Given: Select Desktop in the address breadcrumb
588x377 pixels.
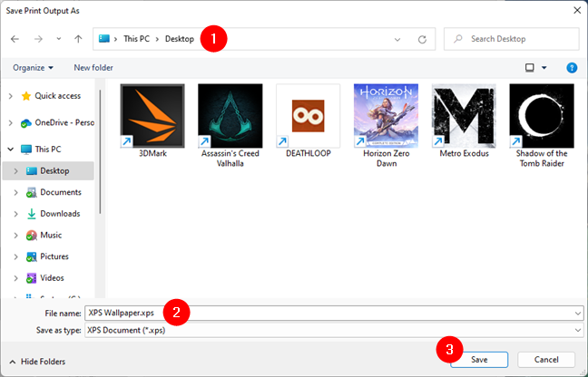Looking at the screenshot, I should coord(180,39).
